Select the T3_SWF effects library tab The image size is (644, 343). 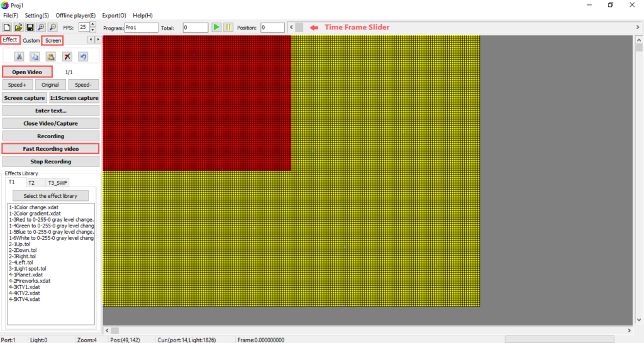57,183
